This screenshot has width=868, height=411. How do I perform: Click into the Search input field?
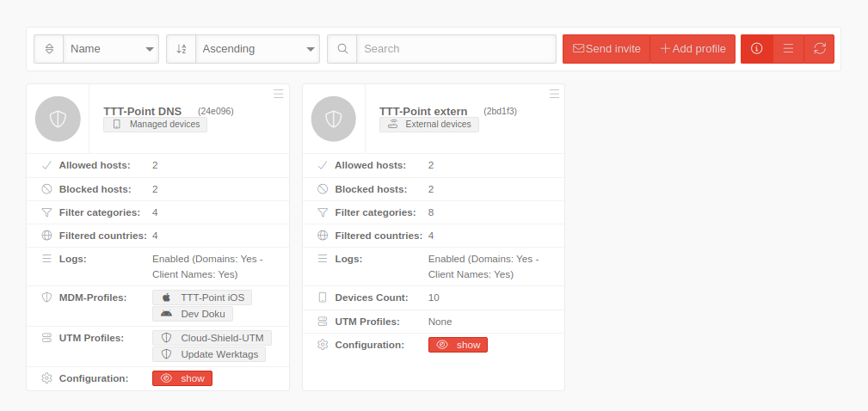(456, 49)
